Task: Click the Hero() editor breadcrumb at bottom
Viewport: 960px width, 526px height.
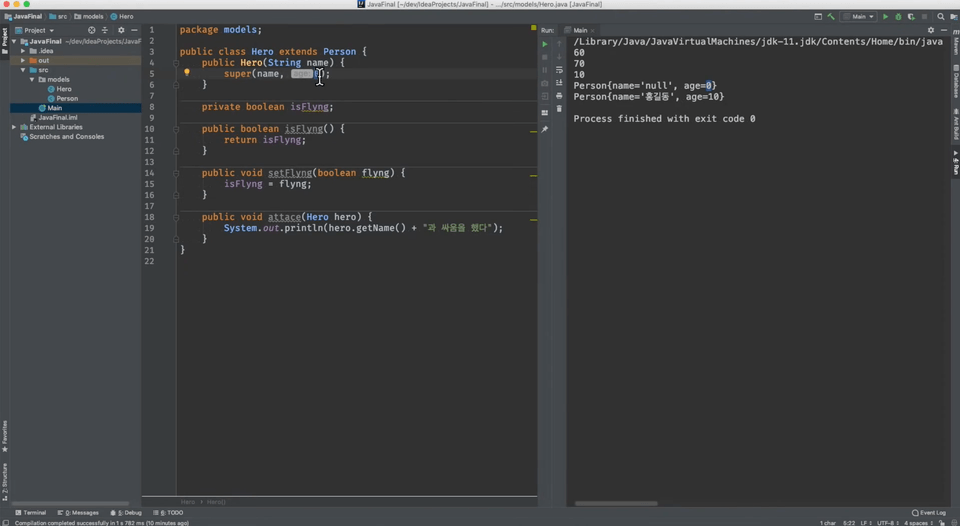Action: [x=216, y=502]
